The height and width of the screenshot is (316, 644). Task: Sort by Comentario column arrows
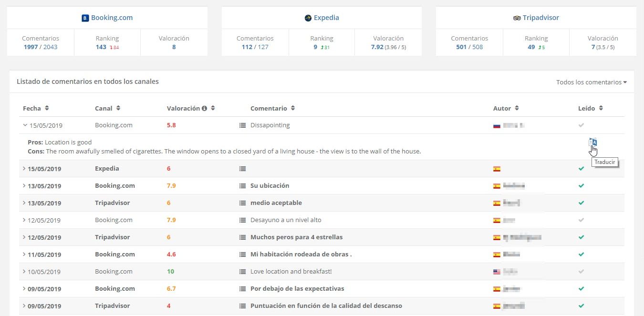(293, 108)
